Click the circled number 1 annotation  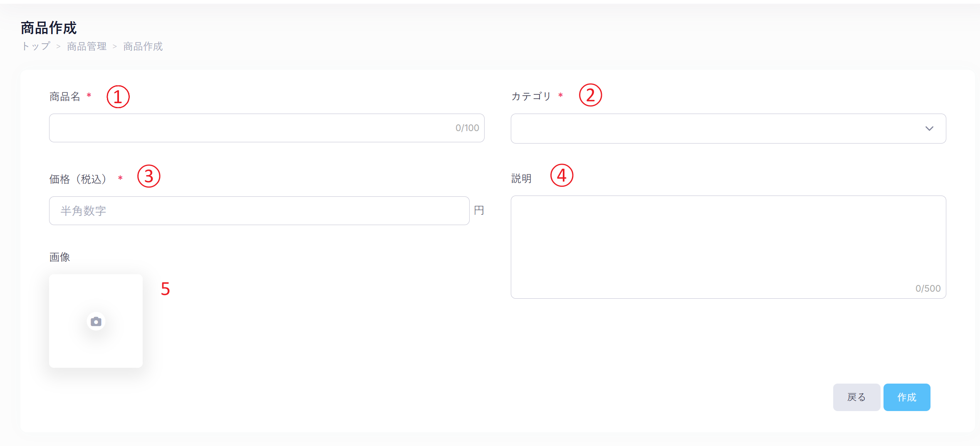pyautogui.click(x=118, y=97)
